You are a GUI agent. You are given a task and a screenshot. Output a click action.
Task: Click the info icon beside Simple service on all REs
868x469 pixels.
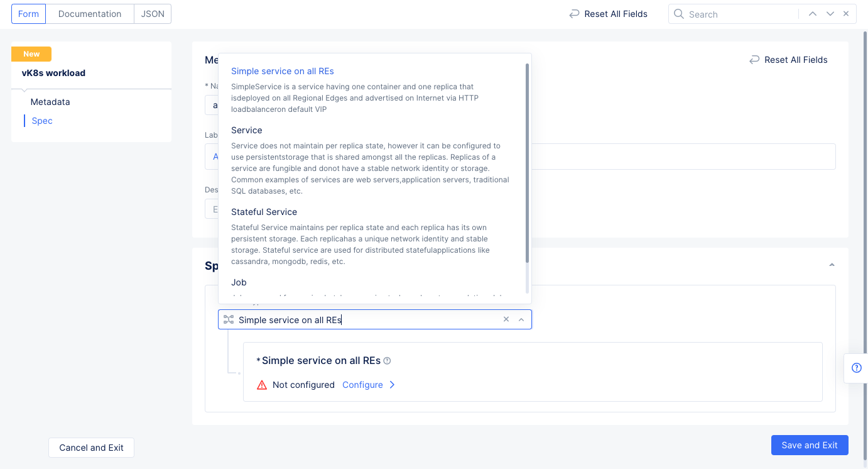click(388, 360)
